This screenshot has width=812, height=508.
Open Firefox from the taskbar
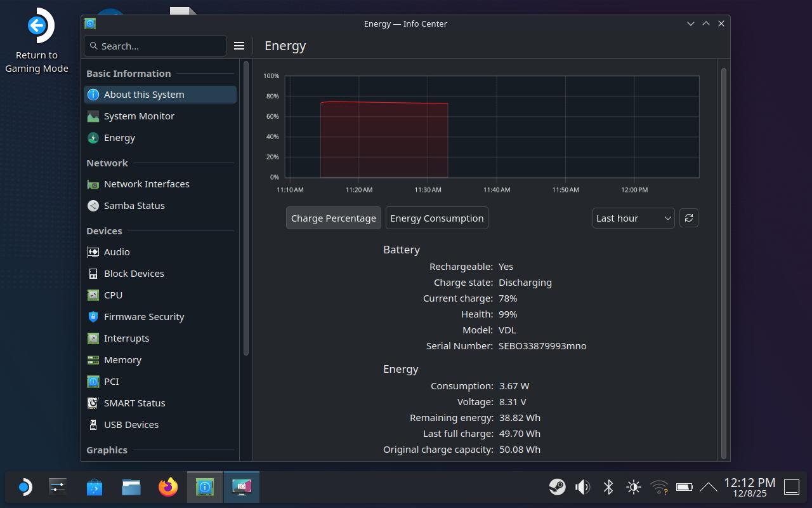pyautogui.click(x=168, y=487)
